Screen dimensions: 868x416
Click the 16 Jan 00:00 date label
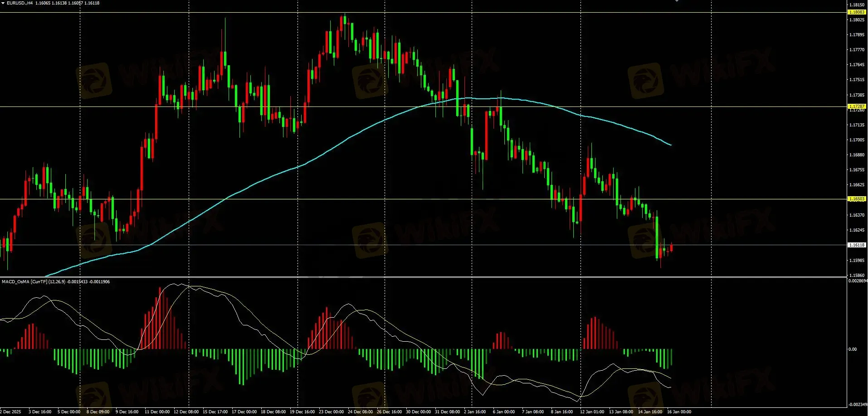click(x=679, y=412)
